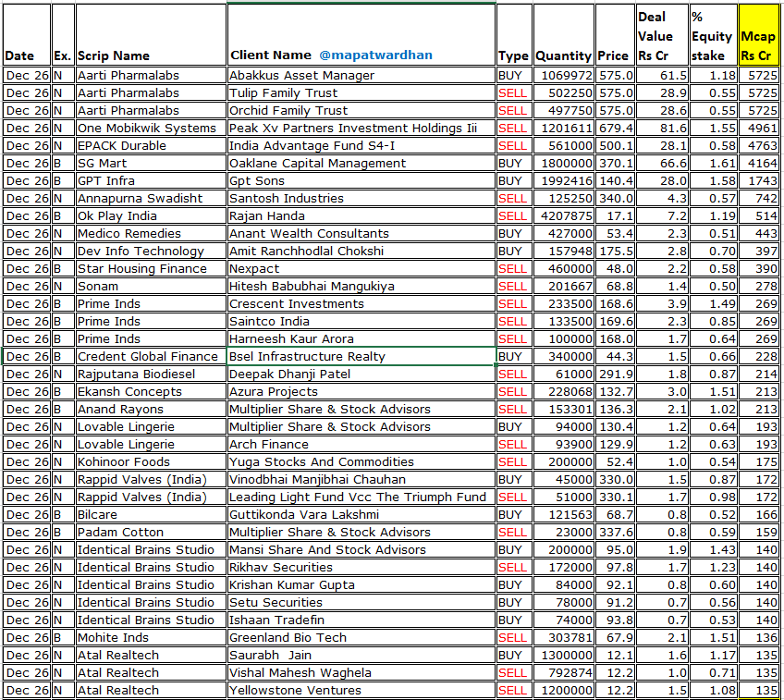Viewport: 784px width, 700px height.
Task: Click 'Guttikonda Vara Lakshmi' cell
Action: click(x=361, y=514)
